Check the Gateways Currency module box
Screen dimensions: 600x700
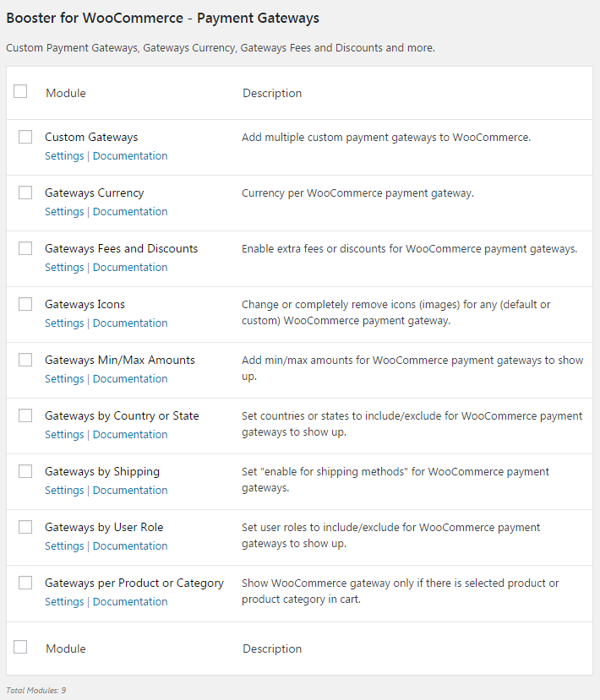coord(25,193)
